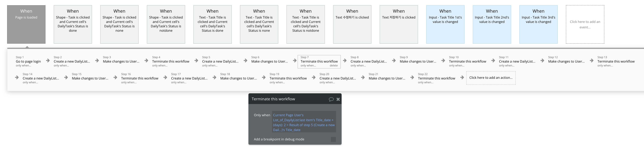Screen dimensions: 644x157
Task: Click here to add an action
Action: click(490, 78)
